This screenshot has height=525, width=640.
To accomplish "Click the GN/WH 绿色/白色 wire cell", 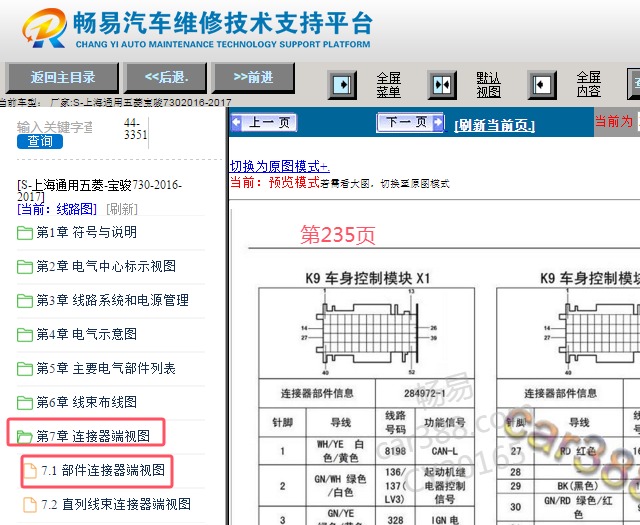I will tap(340, 486).
